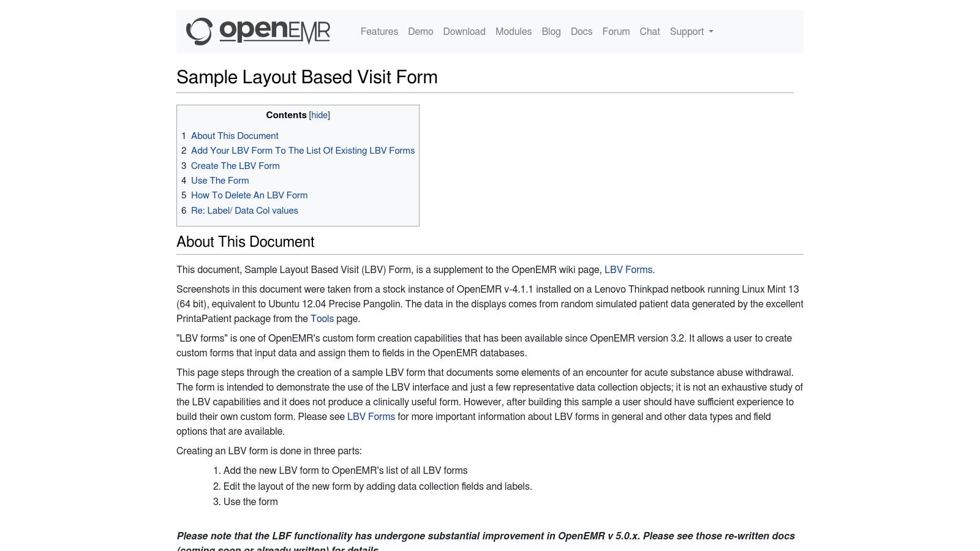980x551 pixels.
Task: Go to the Docs page
Action: (581, 31)
